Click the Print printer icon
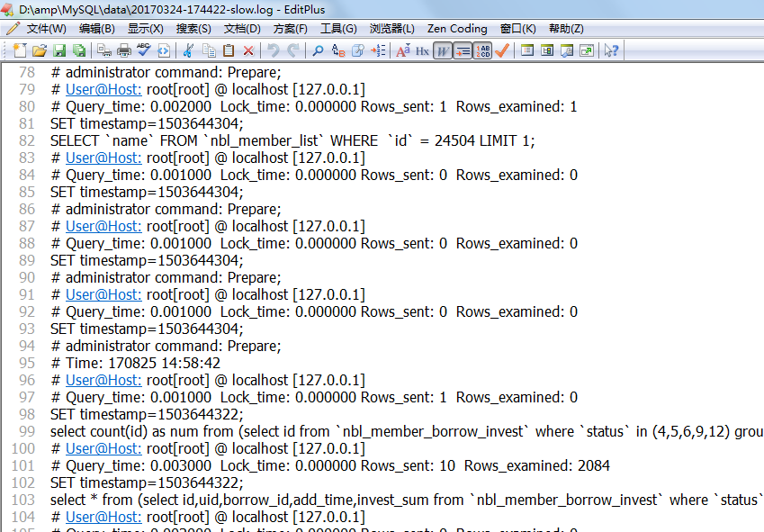 point(124,50)
